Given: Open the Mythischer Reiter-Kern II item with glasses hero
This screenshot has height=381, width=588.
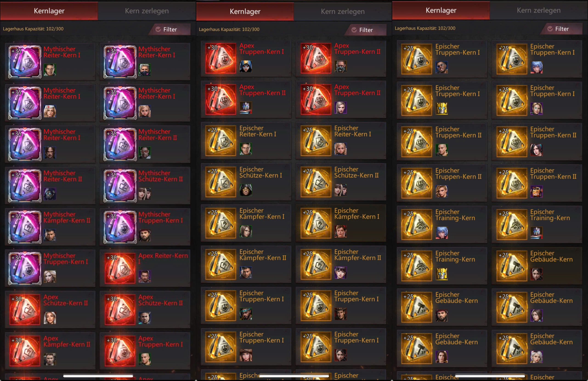Looking at the screenshot, I should [x=145, y=144].
